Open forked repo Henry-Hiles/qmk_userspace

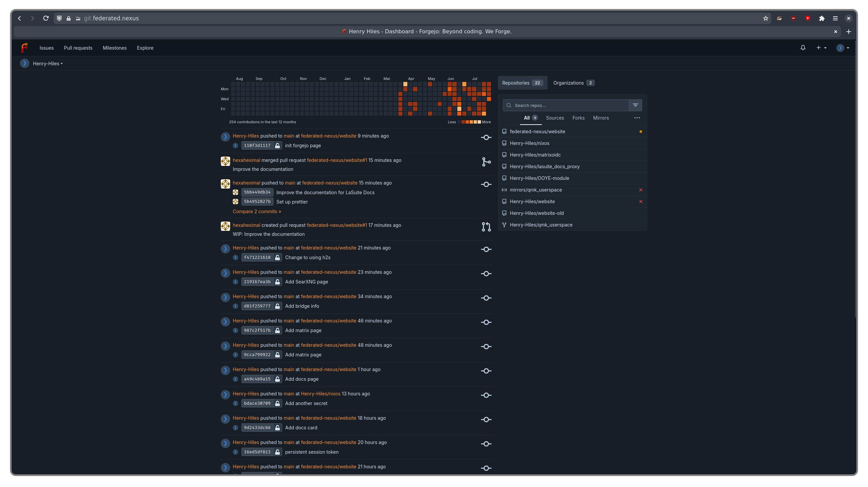coord(541,225)
